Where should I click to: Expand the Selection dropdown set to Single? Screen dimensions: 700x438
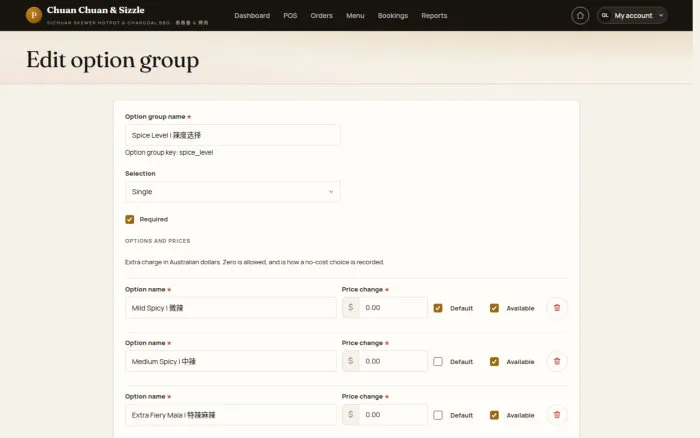[233, 192]
